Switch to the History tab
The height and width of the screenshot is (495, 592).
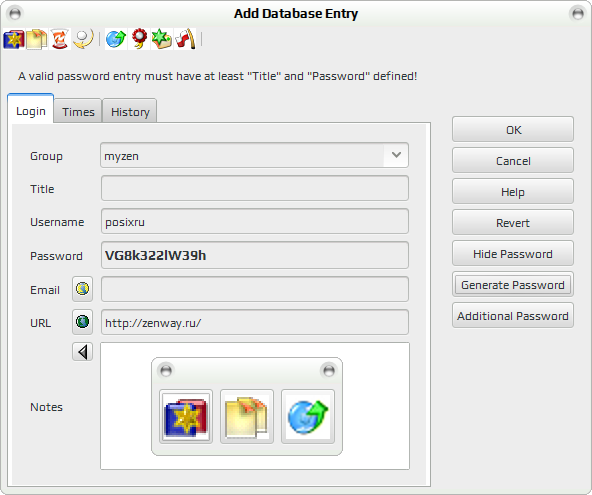[130, 112]
